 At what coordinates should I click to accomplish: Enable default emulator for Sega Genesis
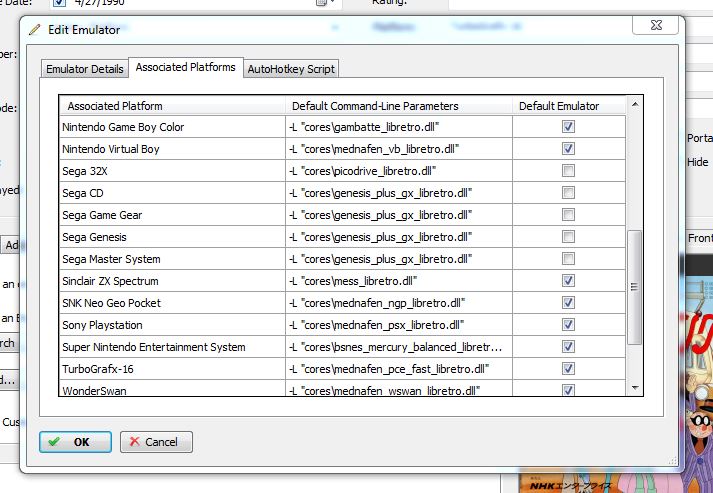(568, 236)
